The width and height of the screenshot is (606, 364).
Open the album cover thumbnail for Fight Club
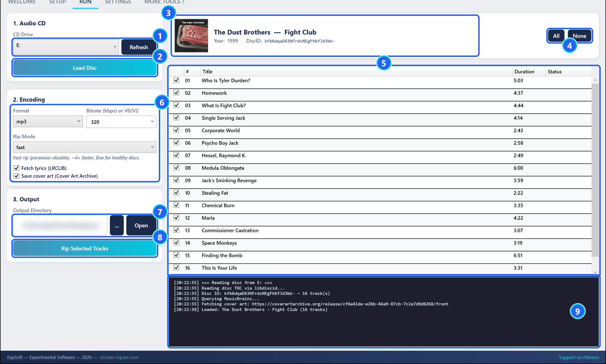tap(191, 36)
